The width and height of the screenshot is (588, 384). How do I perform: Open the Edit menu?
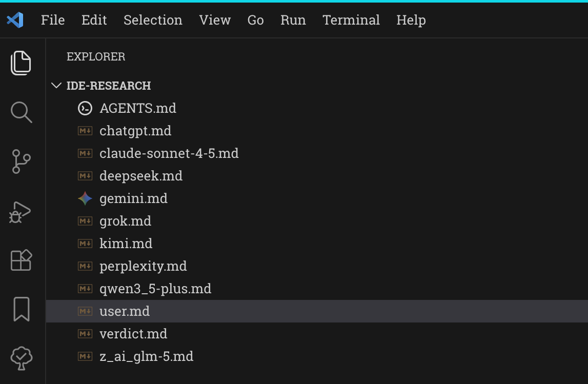[94, 20]
